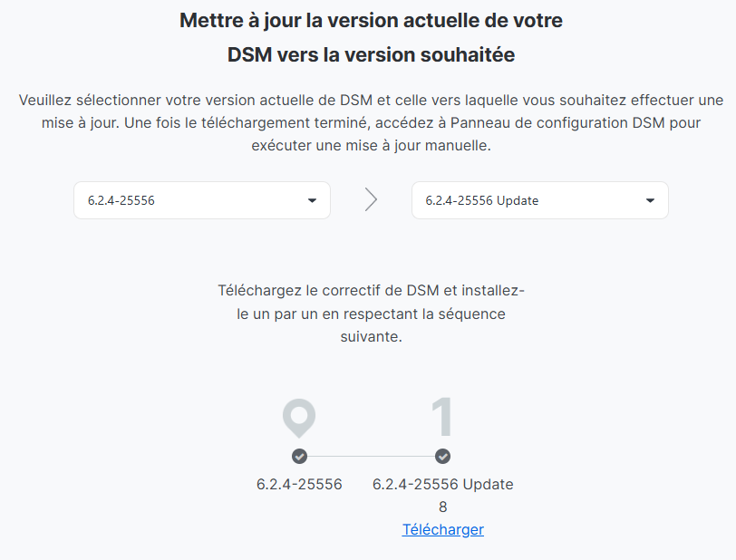Click the checkmark circle under the pin
736x560 pixels.
(299, 456)
